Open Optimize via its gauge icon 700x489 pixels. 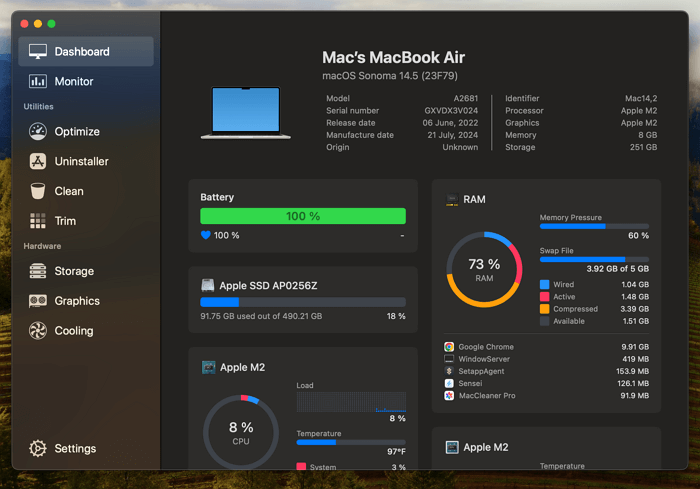(x=38, y=131)
